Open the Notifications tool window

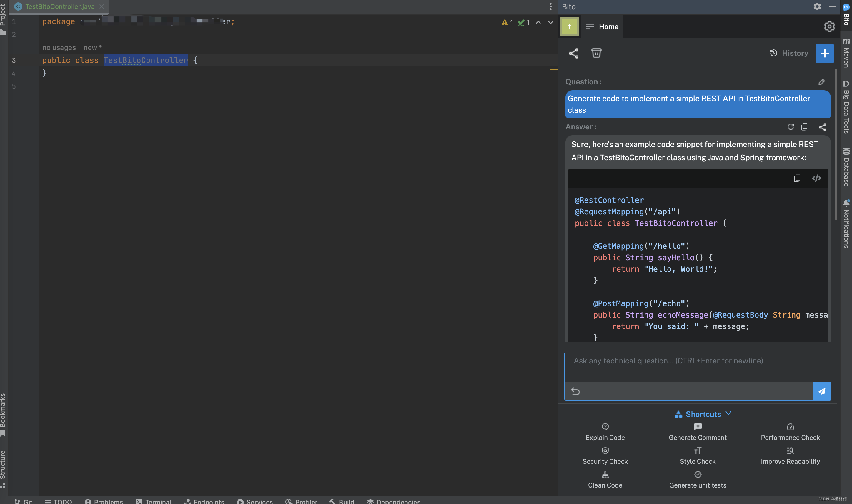pyautogui.click(x=846, y=224)
